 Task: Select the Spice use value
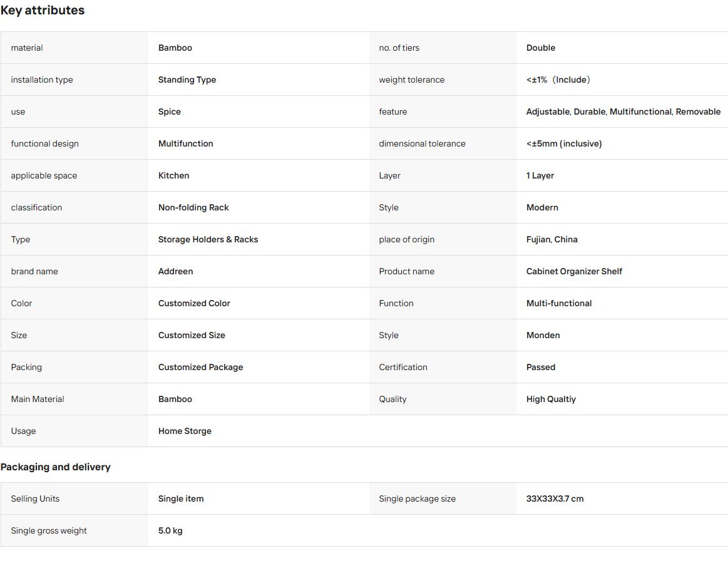(170, 112)
